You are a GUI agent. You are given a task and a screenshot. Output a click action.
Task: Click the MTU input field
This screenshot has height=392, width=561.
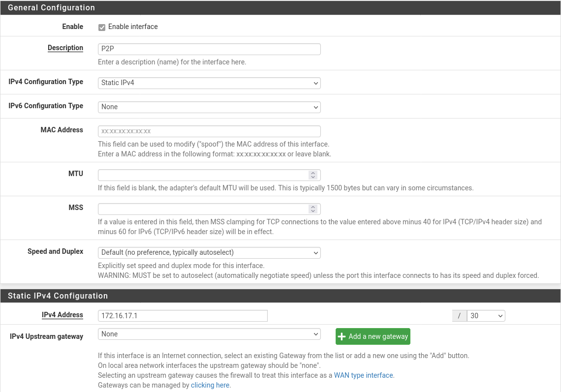coord(209,175)
